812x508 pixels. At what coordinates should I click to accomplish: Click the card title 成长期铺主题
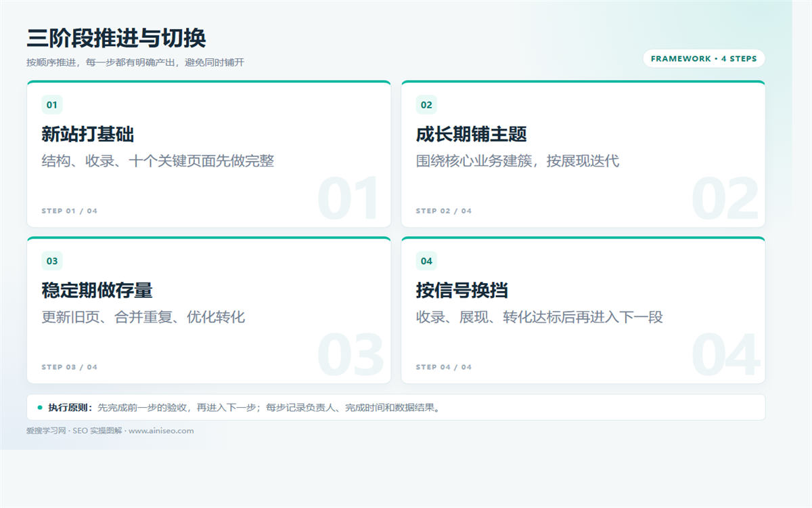point(472,134)
